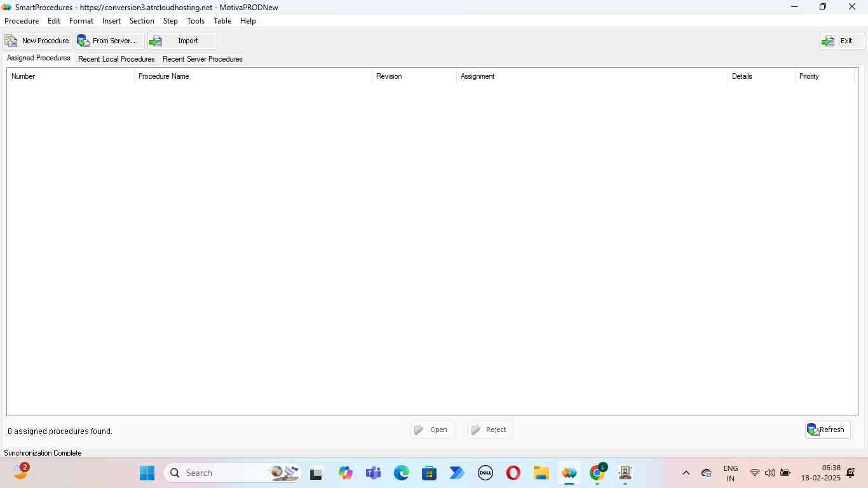The width and height of the screenshot is (868, 488).
Task: Click the SmartProcedures logo in the title bar
Action: pos(7,7)
